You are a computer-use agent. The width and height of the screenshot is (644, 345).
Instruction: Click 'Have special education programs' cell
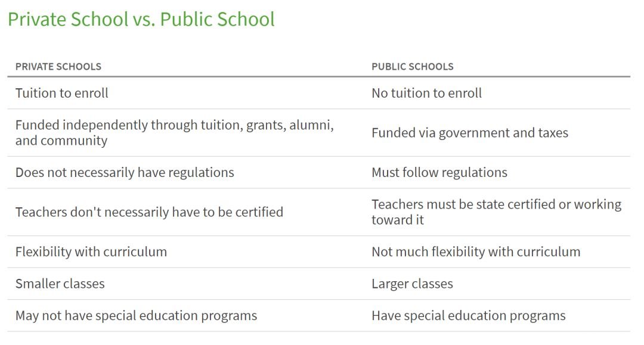469,315
